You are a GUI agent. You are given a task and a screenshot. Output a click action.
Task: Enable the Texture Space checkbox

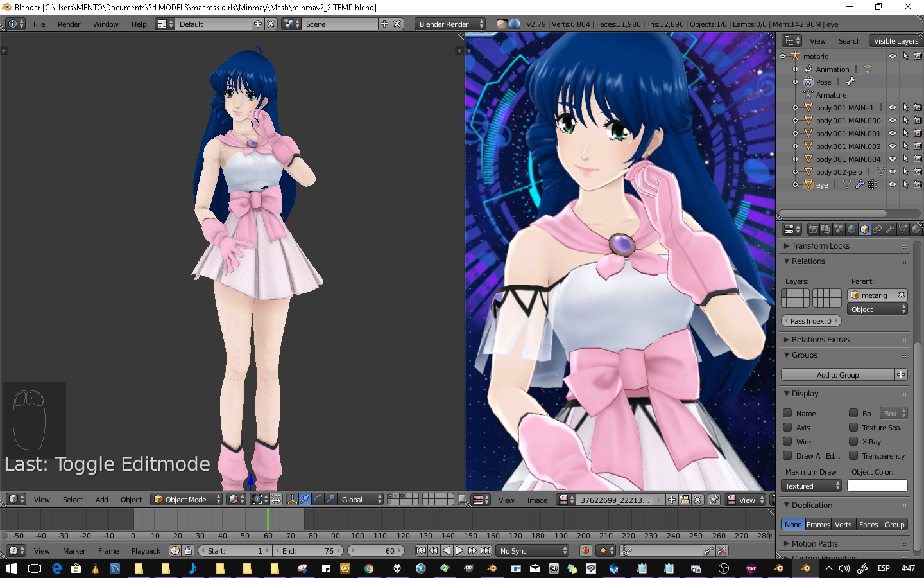pos(853,427)
